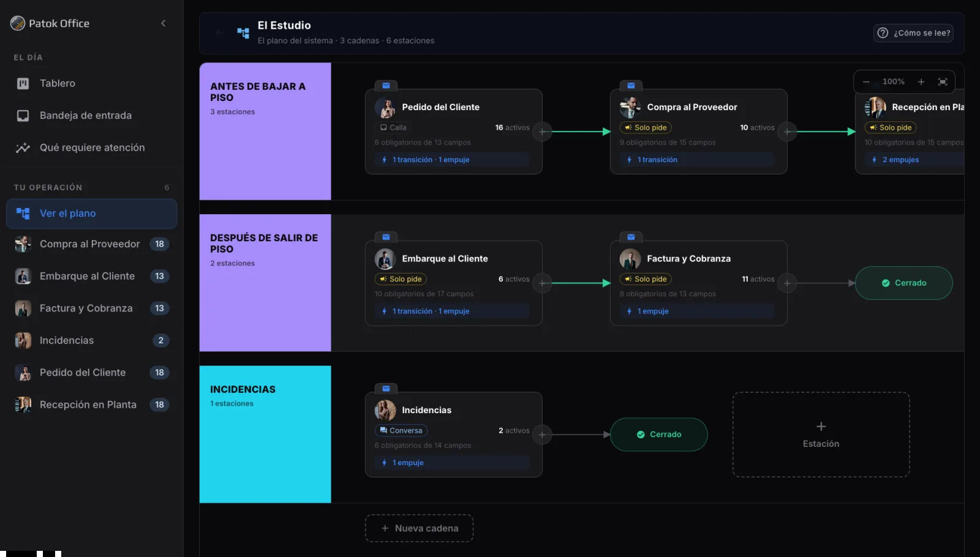Open Factura y Cobranza sidebar item
The width and height of the screenshot is (980, 557).
coord(92,308)
